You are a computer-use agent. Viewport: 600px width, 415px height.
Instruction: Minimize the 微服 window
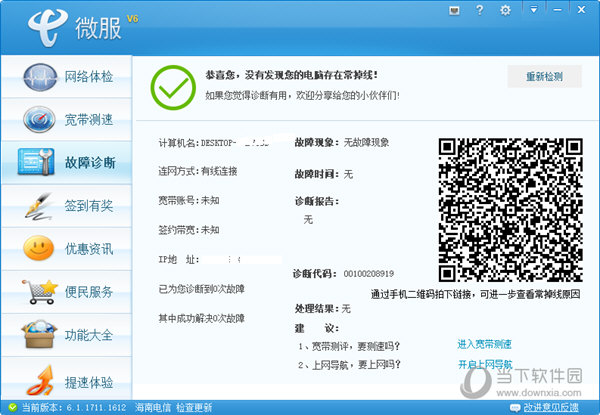[x=558, y=10]
